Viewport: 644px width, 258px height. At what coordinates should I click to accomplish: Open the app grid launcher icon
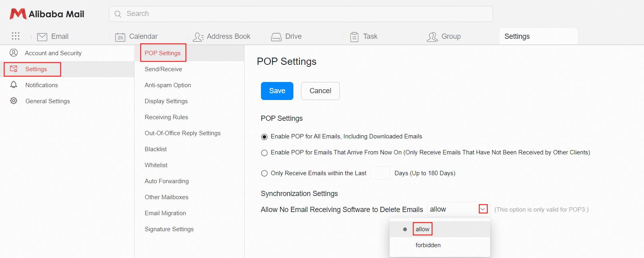pos(16,36)
